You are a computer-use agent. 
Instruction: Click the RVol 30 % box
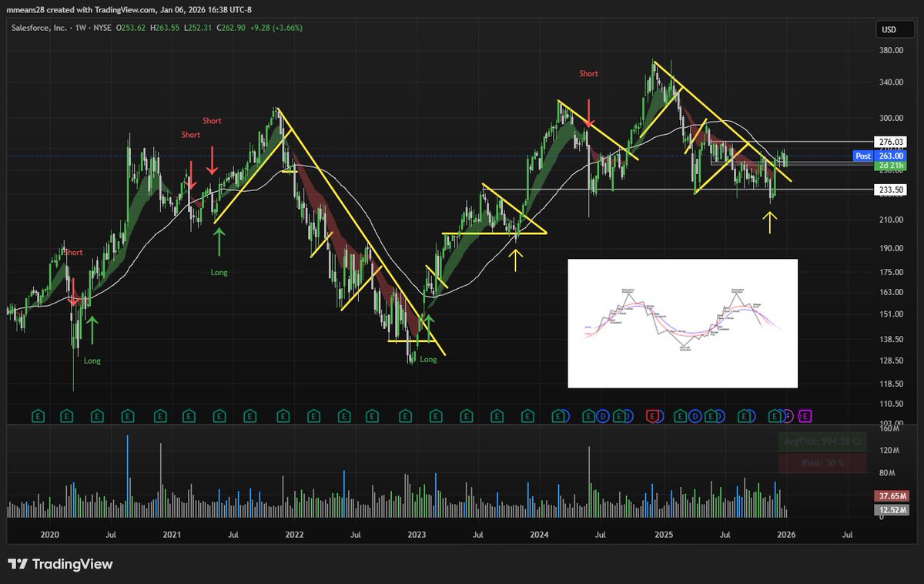point(822,463)
